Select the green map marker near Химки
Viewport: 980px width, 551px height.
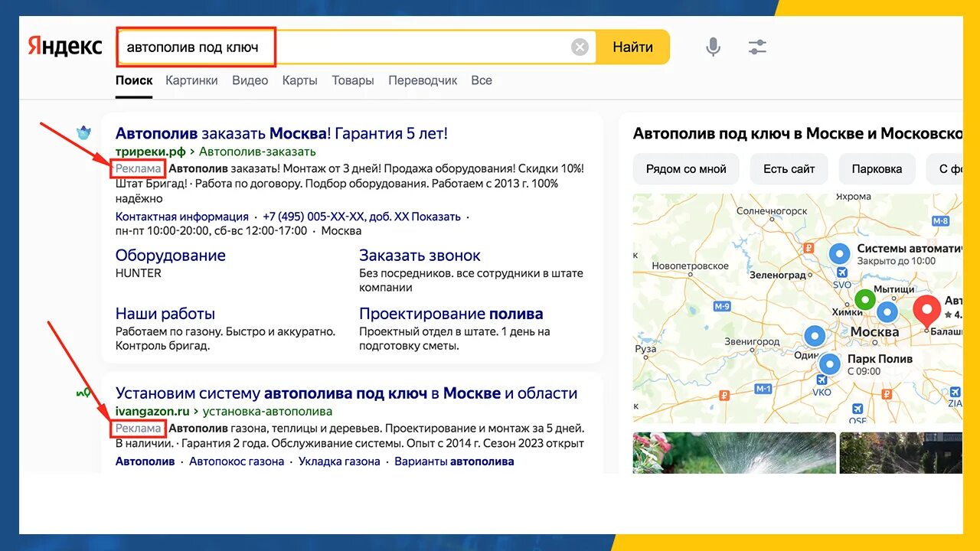point(865,300)
